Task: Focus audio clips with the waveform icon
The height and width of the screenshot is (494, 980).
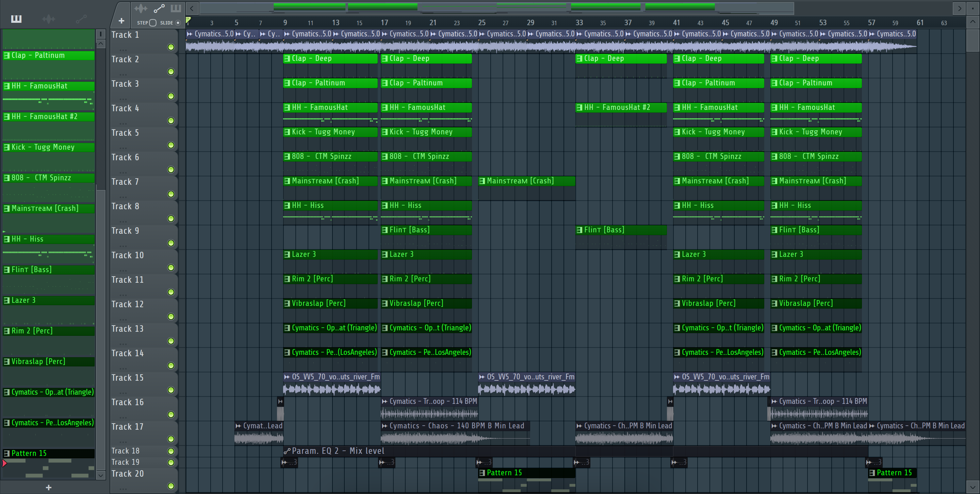Action: point(141,8)
